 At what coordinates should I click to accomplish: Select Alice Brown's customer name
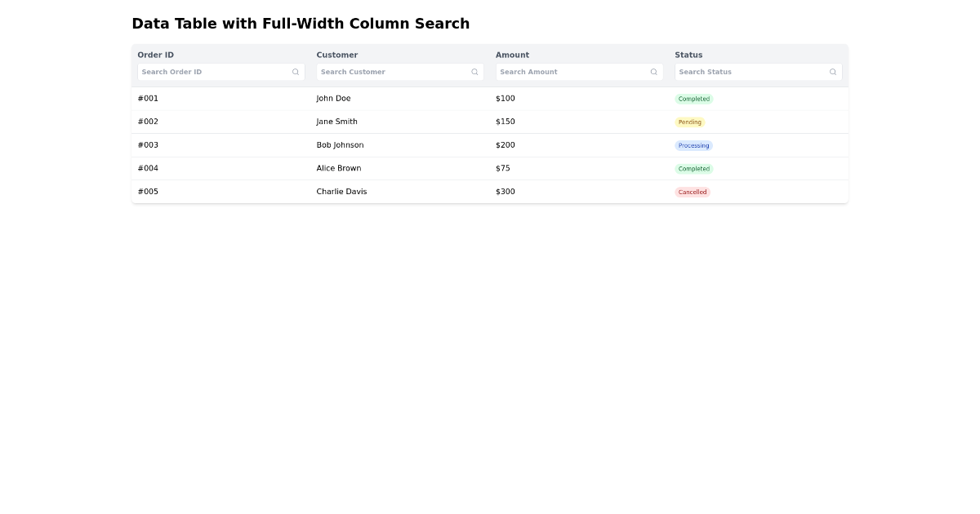pyautogui.click(x=338, y=168)
